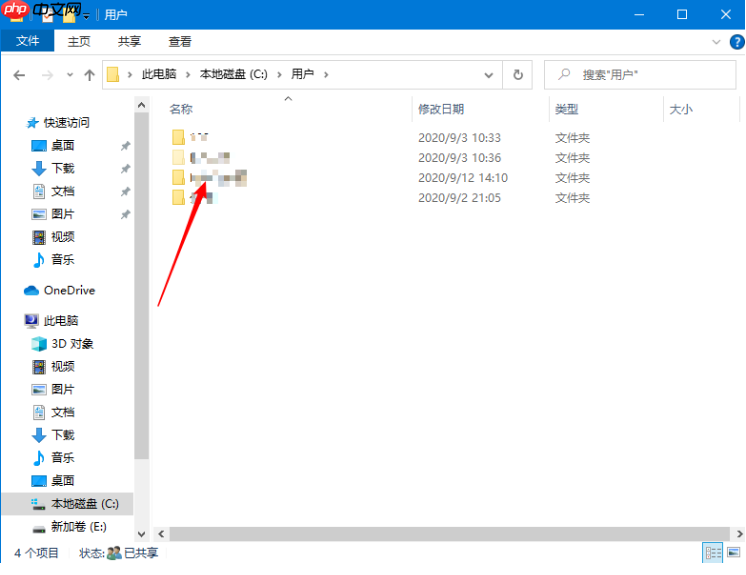Click the pin icon beside 图片
Screen dimensions: 746x575
(x=126, y=214)
